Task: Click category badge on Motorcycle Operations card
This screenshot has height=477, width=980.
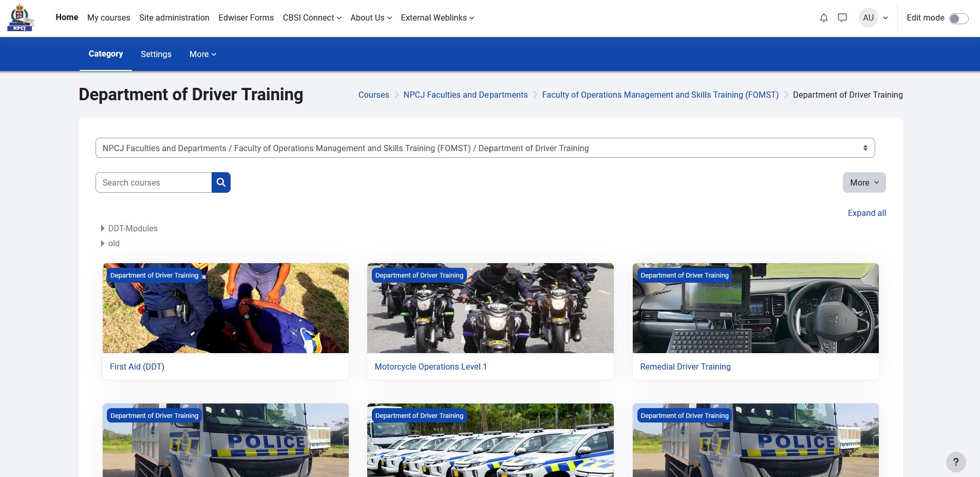Action: (419, 276)
